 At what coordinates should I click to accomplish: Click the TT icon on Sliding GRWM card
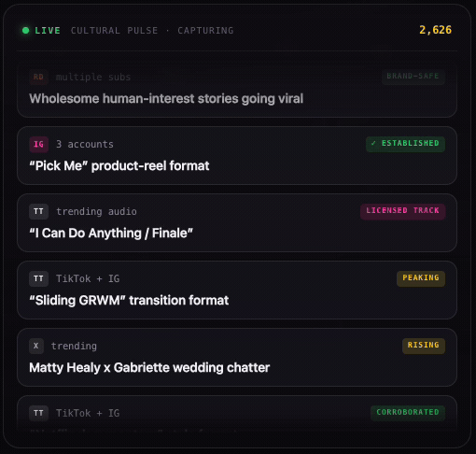point(39,278)
